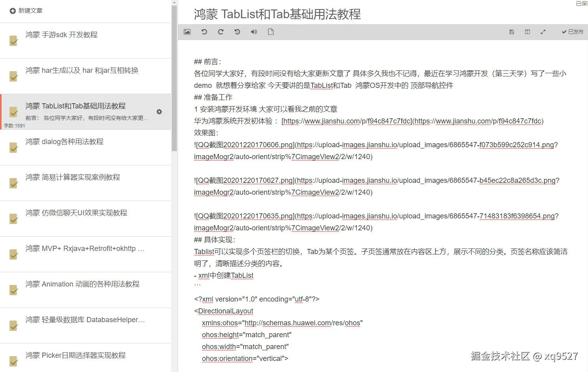Click the 字数:1591 word count label

tap(14, 126)
